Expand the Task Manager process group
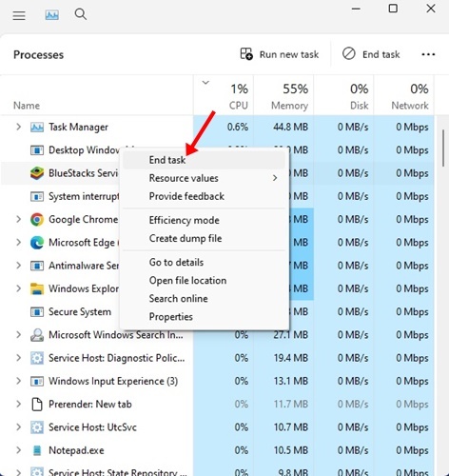The height and width of the screenshot is (476, 449). coord(18,127)
